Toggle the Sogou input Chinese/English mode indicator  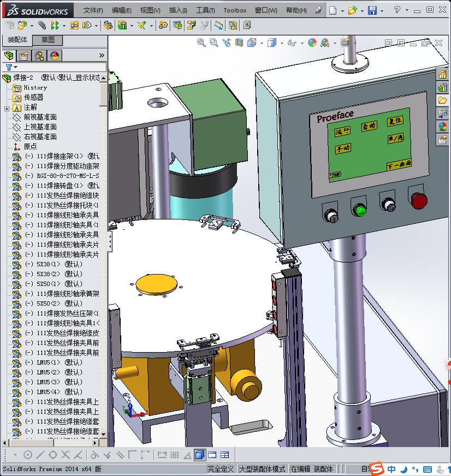coord(391,469)
